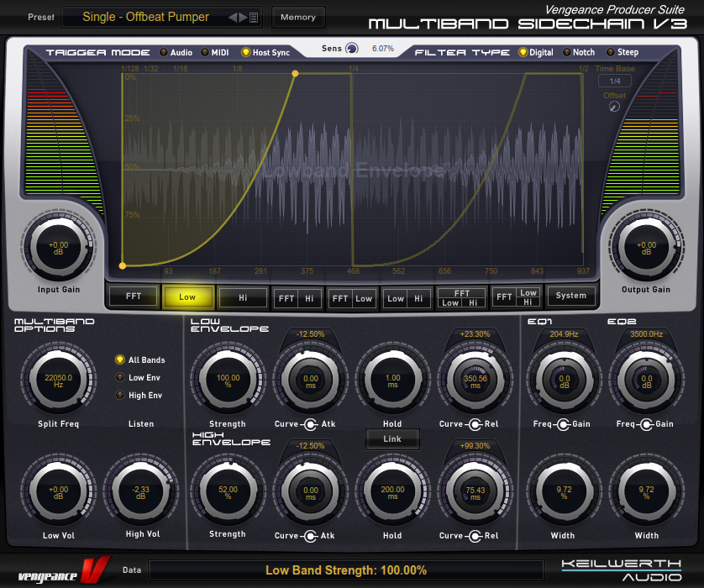
Task: Click the High Vol knob
Action: point(141,491)
